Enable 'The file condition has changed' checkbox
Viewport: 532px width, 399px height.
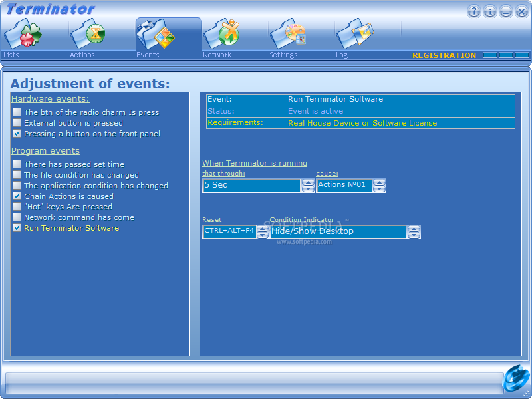point(17,174)
